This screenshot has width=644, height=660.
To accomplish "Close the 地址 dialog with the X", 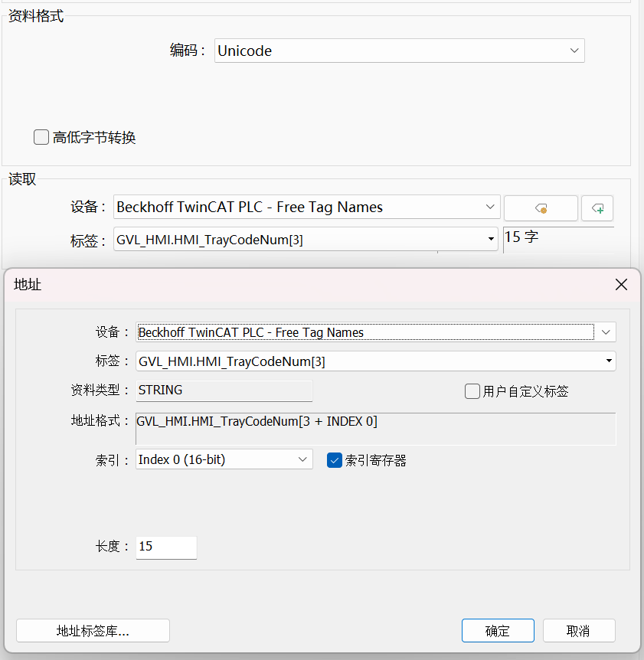I will pyautogui.click(x=621, y=284).
